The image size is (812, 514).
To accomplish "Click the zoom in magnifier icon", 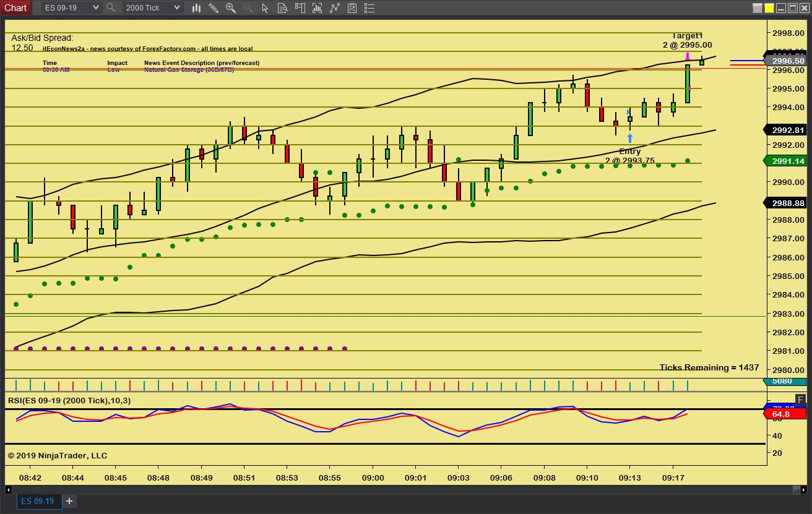I will click(x=231, y=8).
